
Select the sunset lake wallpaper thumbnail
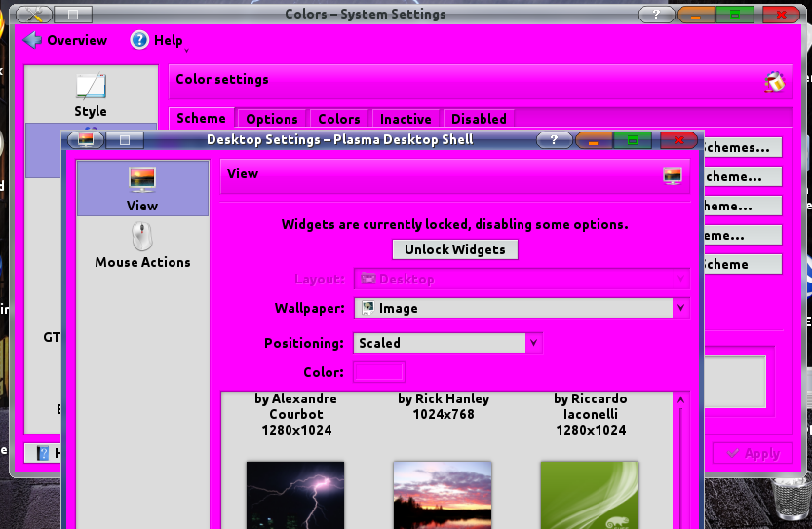point(443,495)
